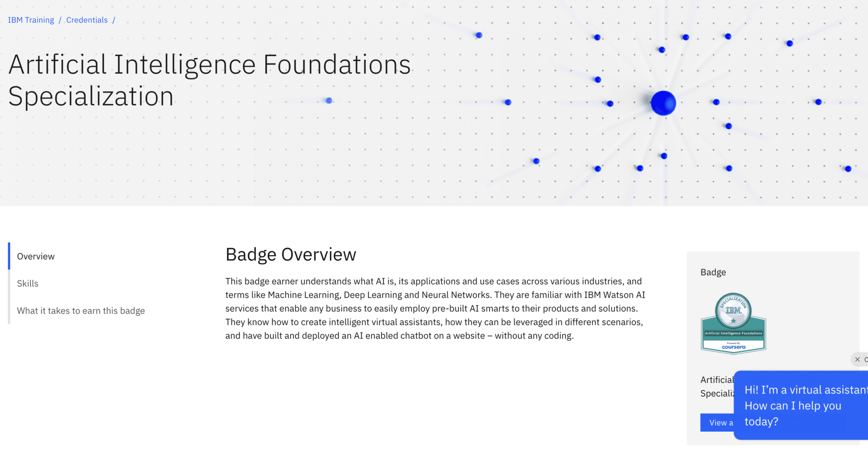Click the large blue sphere in the banner
868x469 pixels.
tap(663, 103)
